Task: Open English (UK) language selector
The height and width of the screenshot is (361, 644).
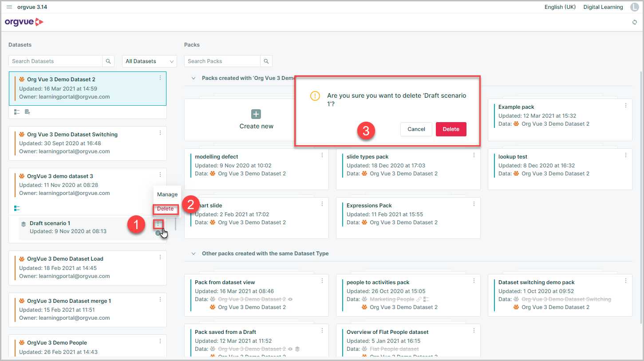Action: [x=560, y=7]
